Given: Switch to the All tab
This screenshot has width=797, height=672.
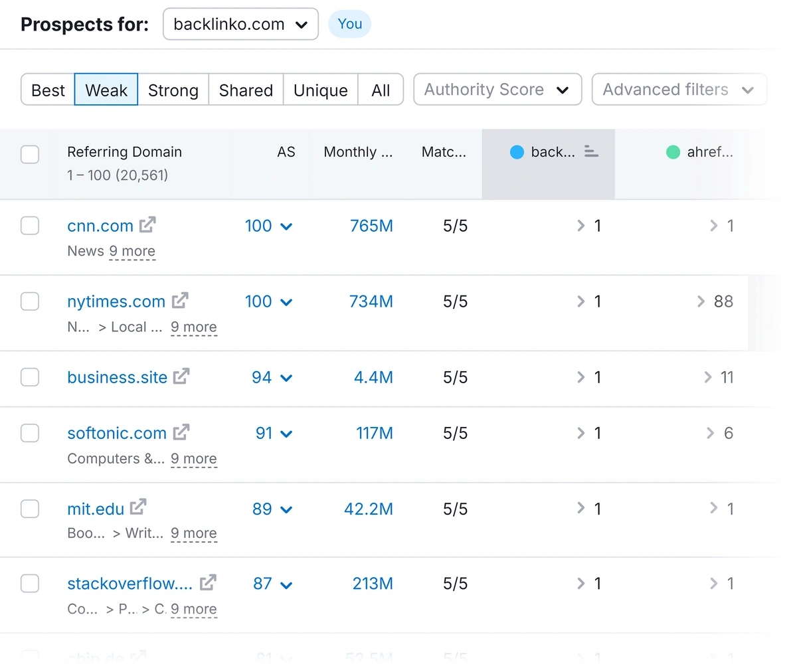Looking at the screenshot, I should (381, 90).
